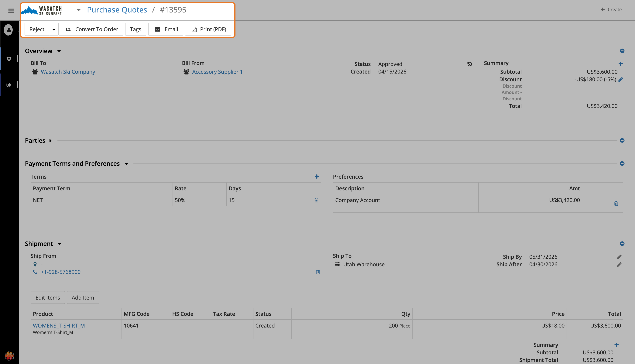Click the Utah Warehouse ship-to text
Viewport: 635px width, 364px height.
coord(364,264)
